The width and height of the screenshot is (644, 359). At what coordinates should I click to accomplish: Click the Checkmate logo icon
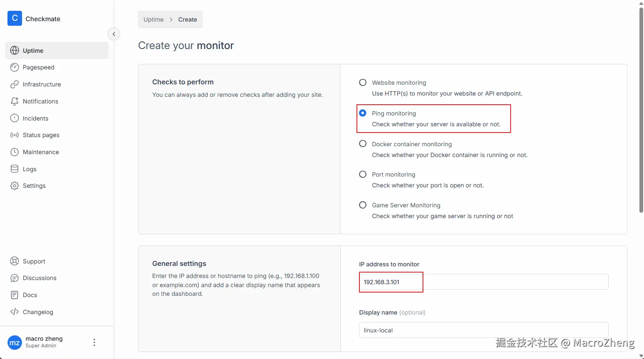click(15, 18)
